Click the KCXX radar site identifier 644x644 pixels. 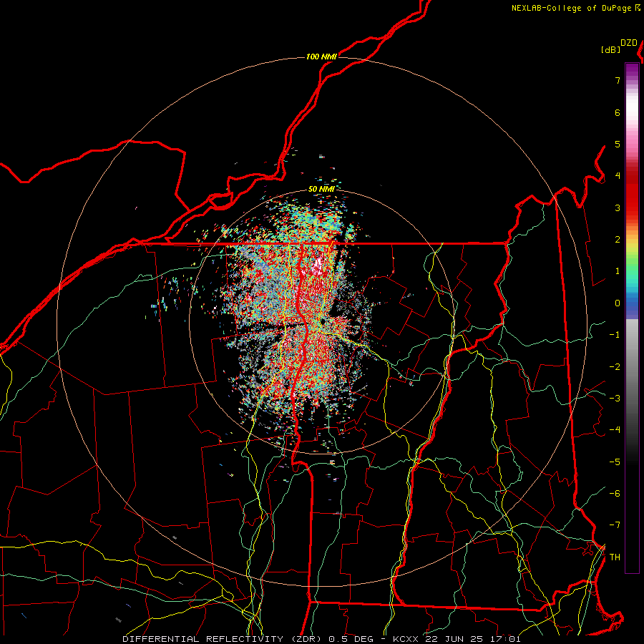(406, 639)
